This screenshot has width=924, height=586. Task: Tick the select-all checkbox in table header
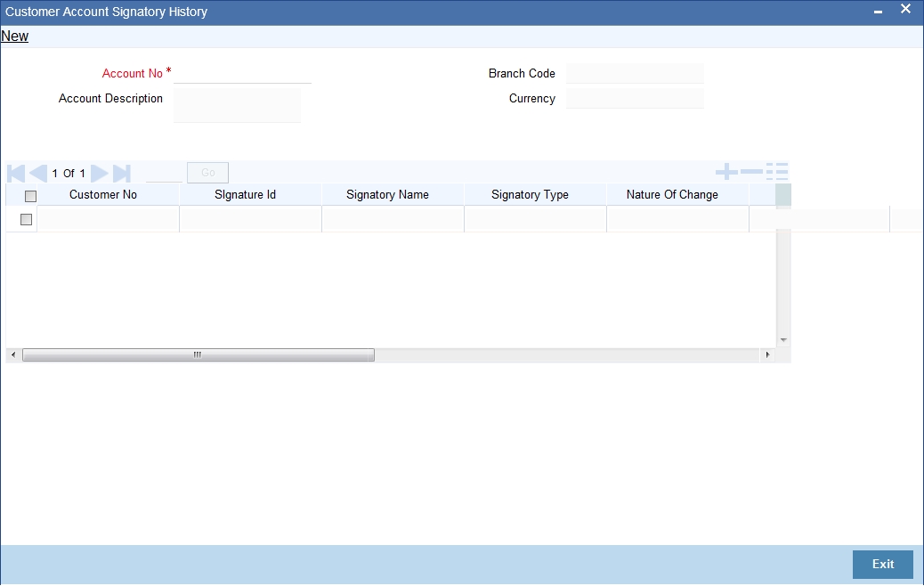tap(30, 196)
